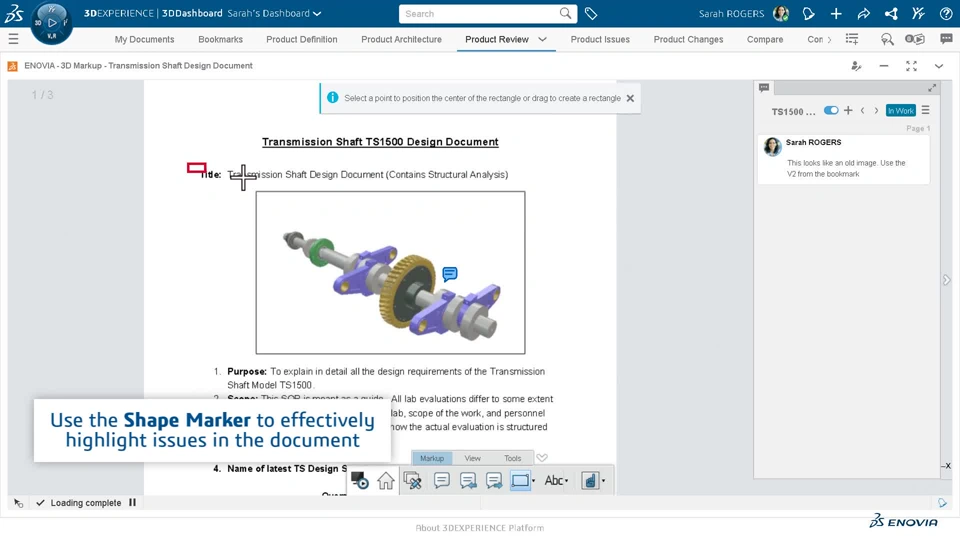960x540 pixels.
Task: Open Sarah Rogers' profile avatar
Action: click(x=781, y=13)
